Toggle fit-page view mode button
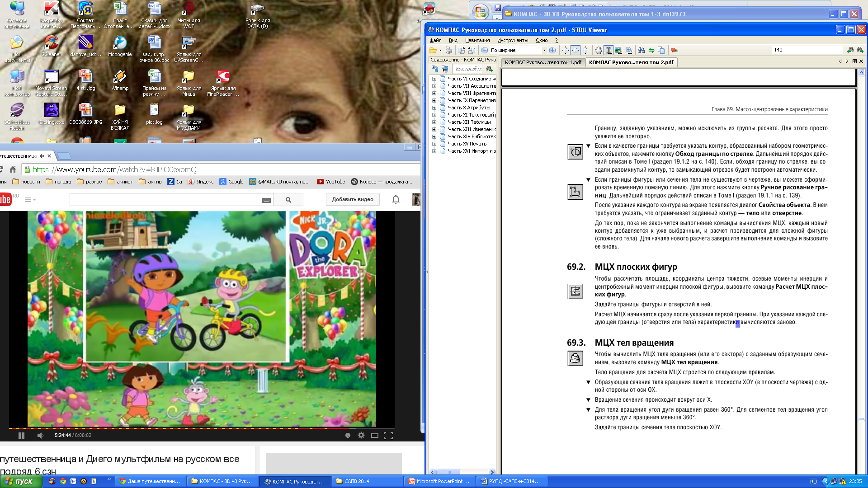868x488 pixels. click(x=565, y=50)
